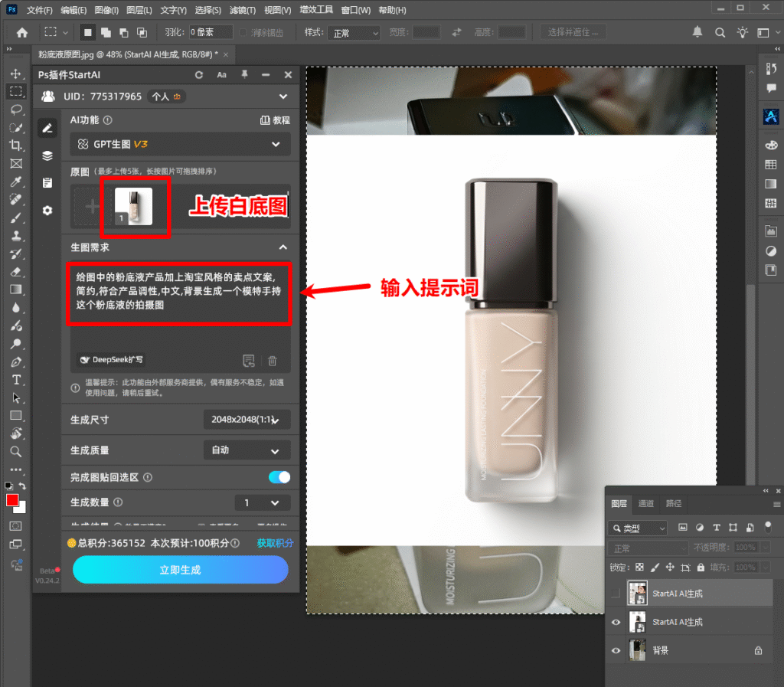The width and height of the screenshot is (784, 687).
Task: Open the layer 类型 filter dropdown
Action: pos(638,528)
